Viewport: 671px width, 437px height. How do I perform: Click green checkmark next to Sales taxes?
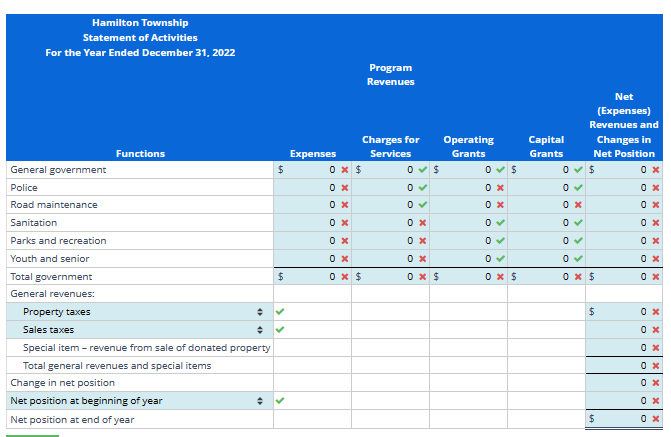pos(280,330)
